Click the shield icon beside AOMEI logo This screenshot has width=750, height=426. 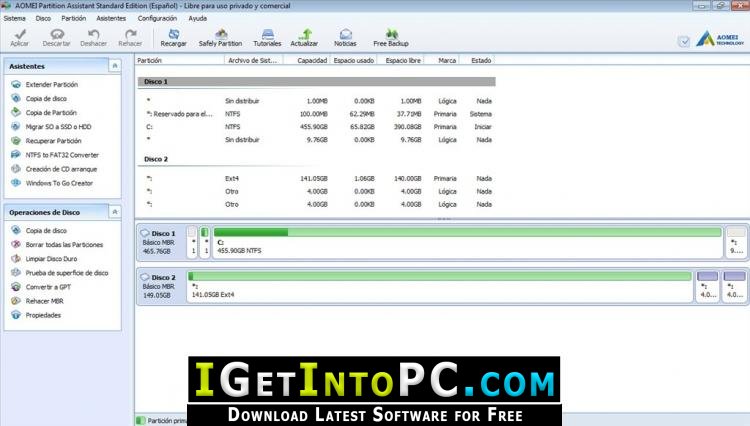tap(684, 41)
